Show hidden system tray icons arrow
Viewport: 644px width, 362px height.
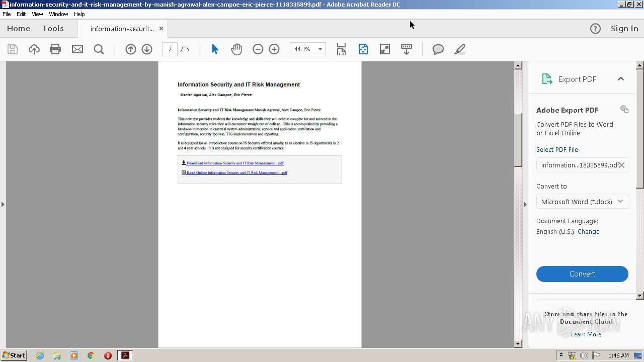[x=561, y=355]
